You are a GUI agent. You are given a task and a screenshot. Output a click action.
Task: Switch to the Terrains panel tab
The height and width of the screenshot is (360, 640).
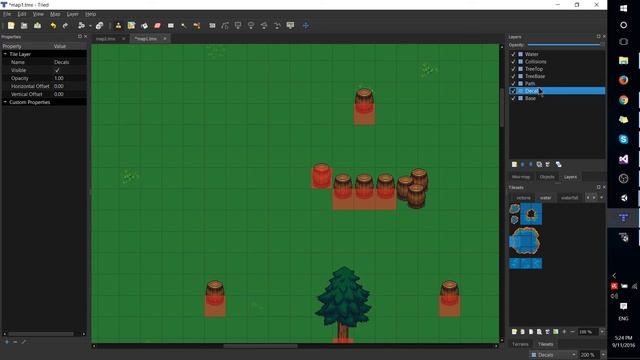[x=520, y=344]
